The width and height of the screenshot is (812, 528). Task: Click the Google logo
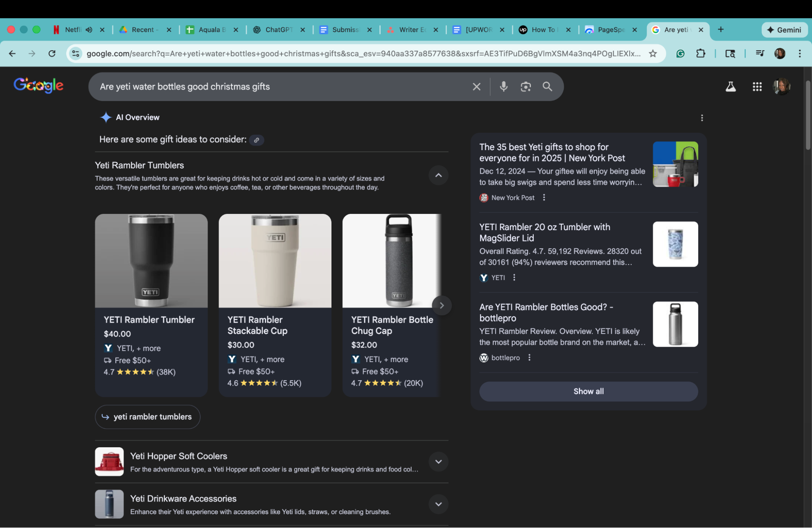(39, 85)
